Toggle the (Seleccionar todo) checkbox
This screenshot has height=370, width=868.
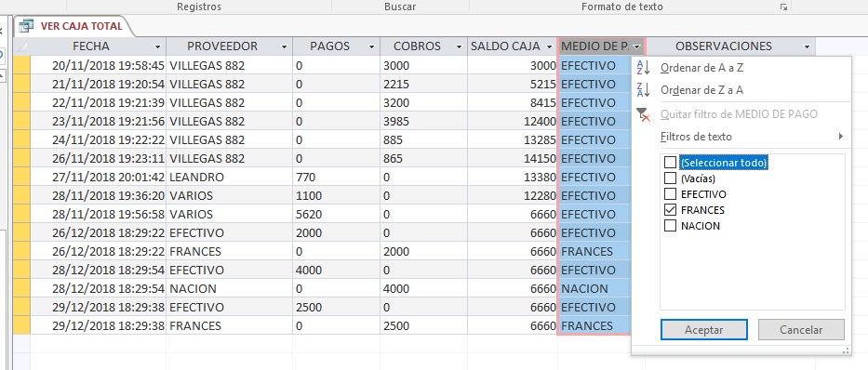pos(670,163)
